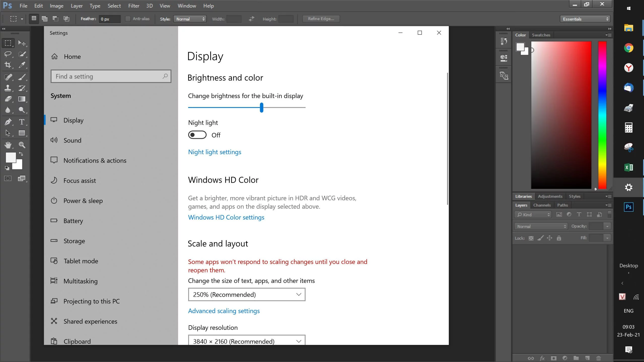Viewport: 644px width, 362px height.
Task: Switch to the Adjustments tab
Action: pos(550,196)
